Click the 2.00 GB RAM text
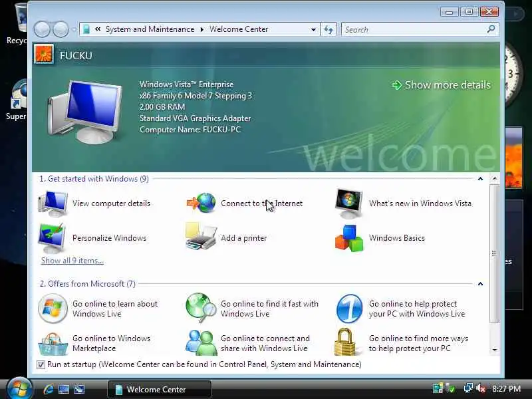The image size is (532, 399). (162, 107)
